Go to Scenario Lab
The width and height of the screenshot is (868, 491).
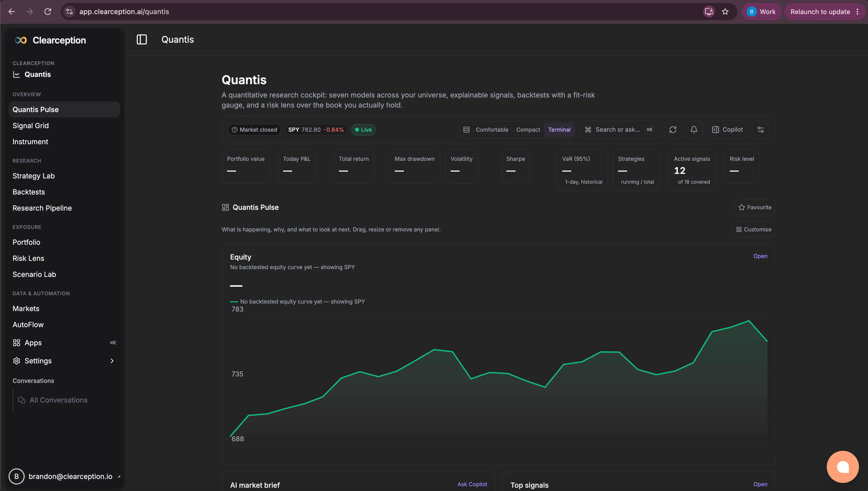point(64,274)
